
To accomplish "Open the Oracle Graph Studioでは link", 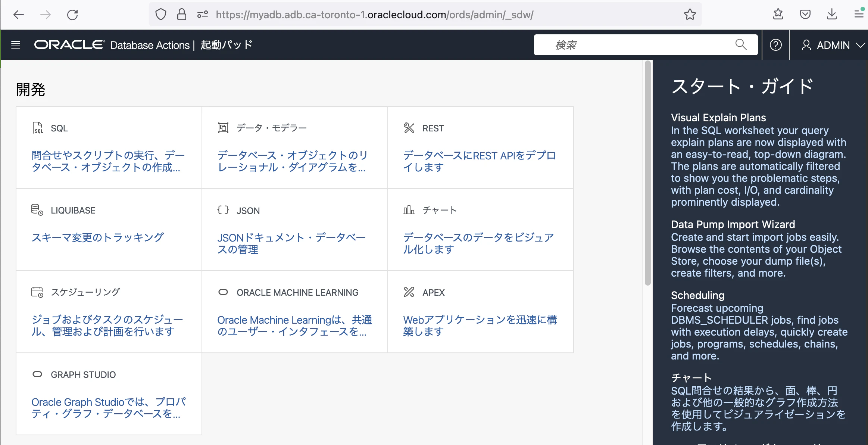I will click(x=109, y=408).
